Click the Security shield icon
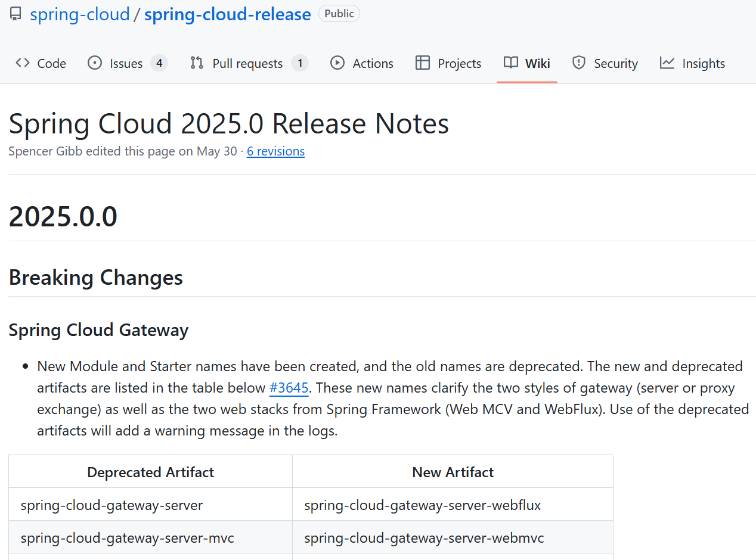 pos(578,63)
